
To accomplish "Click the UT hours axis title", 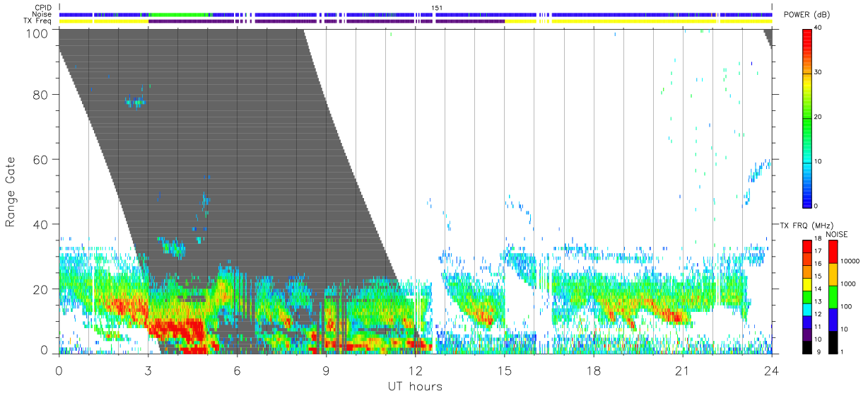I will [x=415, y=387].
